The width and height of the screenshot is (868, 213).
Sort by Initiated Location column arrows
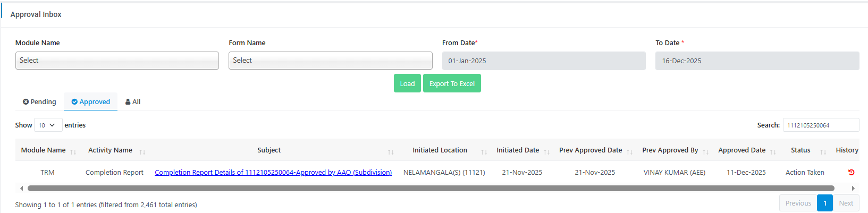pyautogui.click(x=484, y=151)
